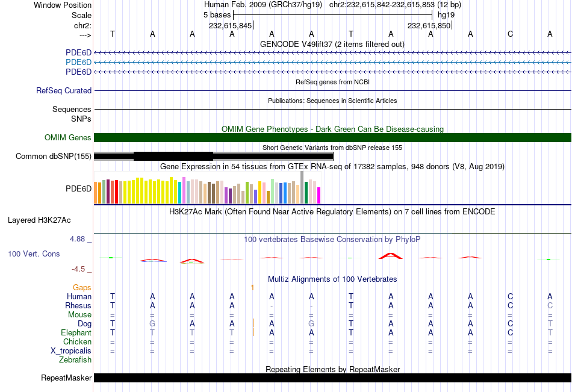Click the PhyloP lower value -4.5
The image size is (572, 392).
(78, 269)
